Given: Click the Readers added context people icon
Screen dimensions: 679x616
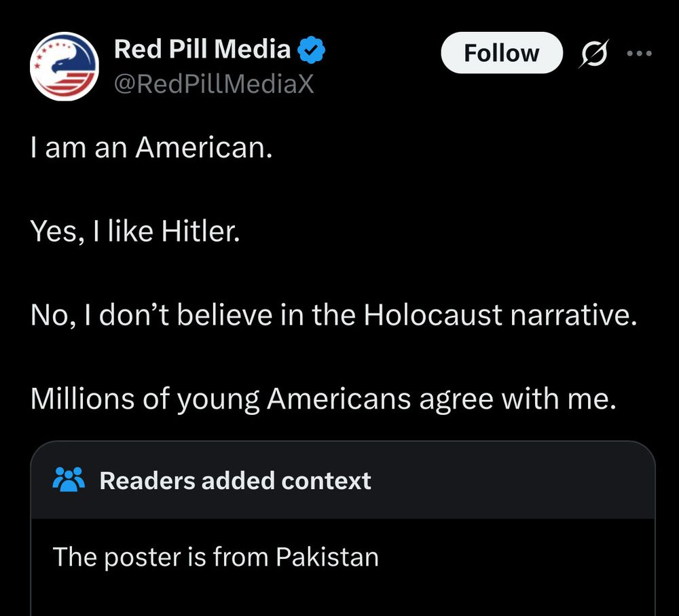Looking at the screenshot, I should coord(69,480).
